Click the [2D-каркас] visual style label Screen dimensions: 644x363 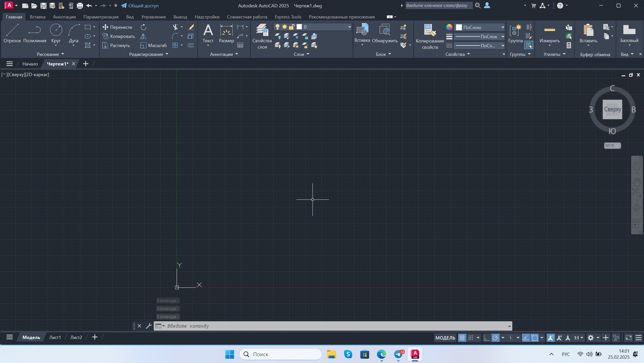coord(37,75)
